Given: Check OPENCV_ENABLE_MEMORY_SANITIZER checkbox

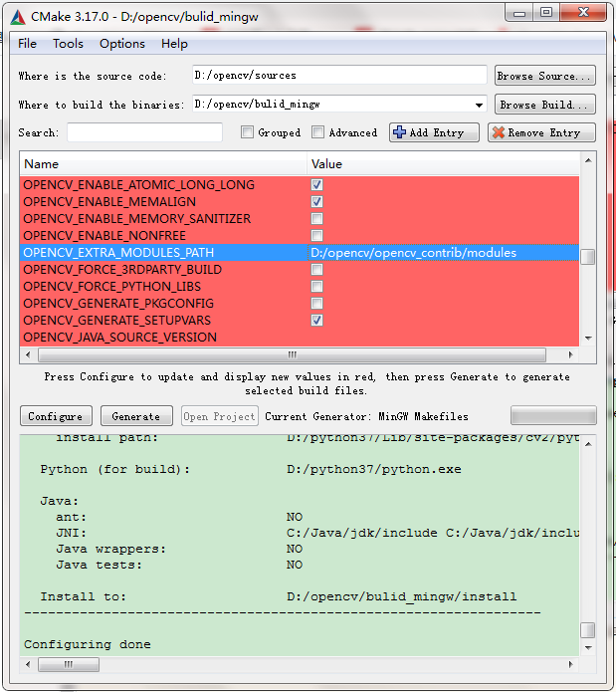Looking at the screenshot, I should pyautogui.click(x=316, y=218).
